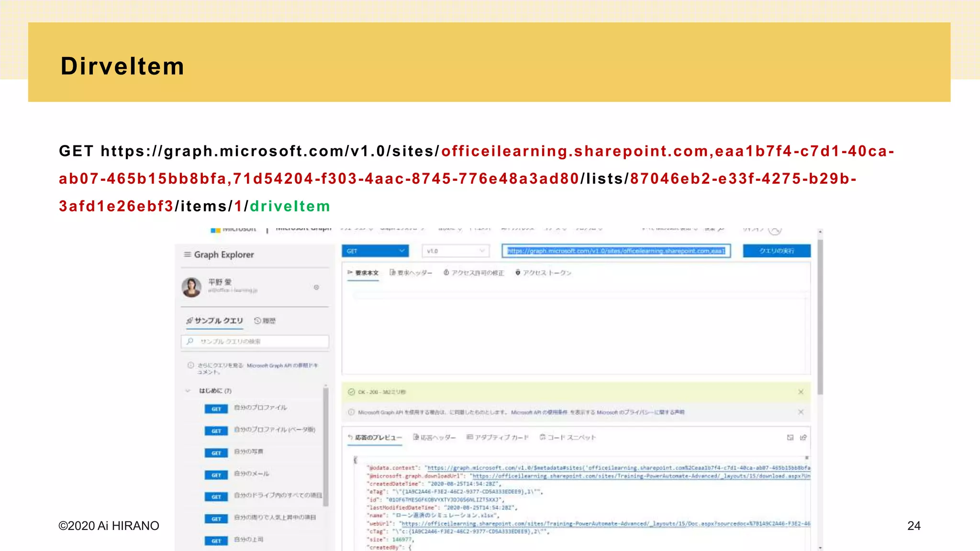Click the サンプル クエリの検索 search box
The width and height of the screenshot is (980, 551).
pyautogui.click(x=255, y=341)
